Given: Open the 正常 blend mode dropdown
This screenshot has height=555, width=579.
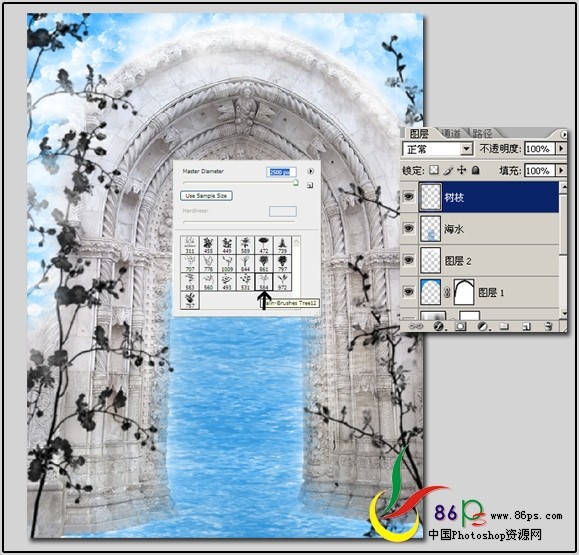Looking at the screenshot, I should click(x=438, y=149).
